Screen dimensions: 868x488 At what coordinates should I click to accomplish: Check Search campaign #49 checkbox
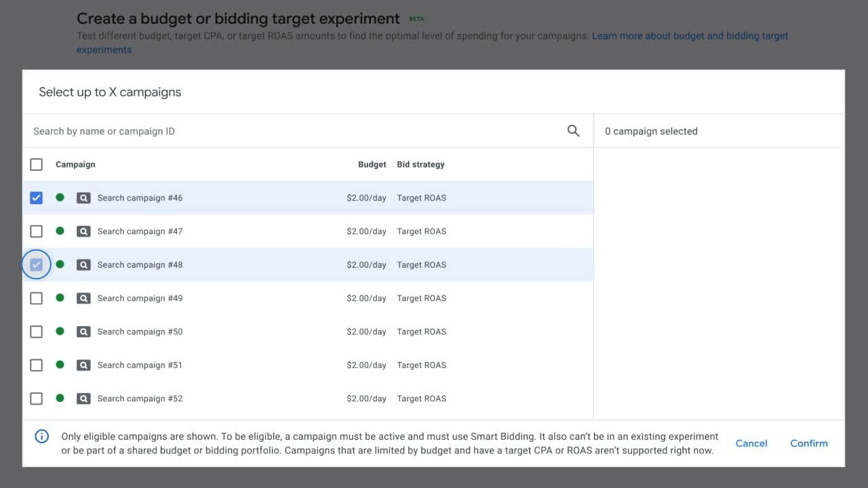tap(37, 298)
